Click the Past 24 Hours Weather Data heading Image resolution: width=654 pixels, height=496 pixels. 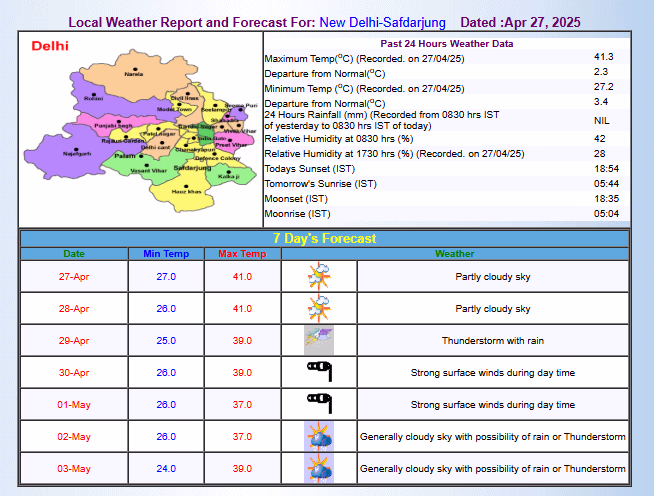(447, 44)
